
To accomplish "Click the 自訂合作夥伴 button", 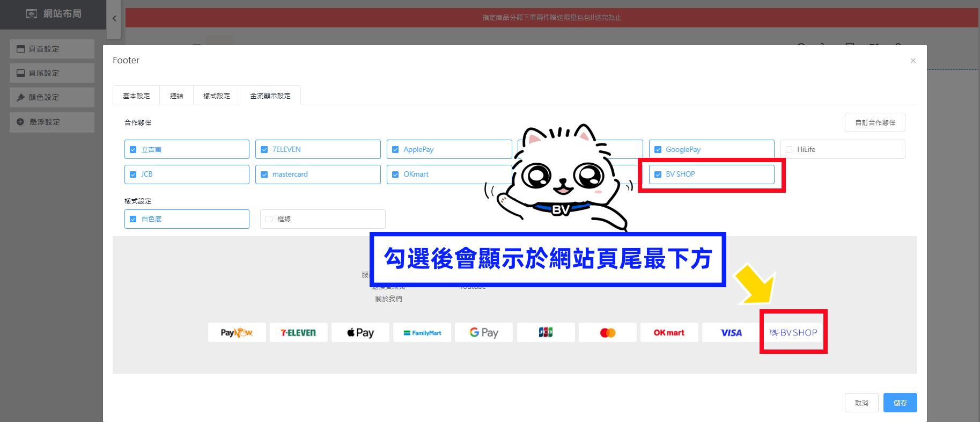I will pyautogui.click(x=875, y=122).
